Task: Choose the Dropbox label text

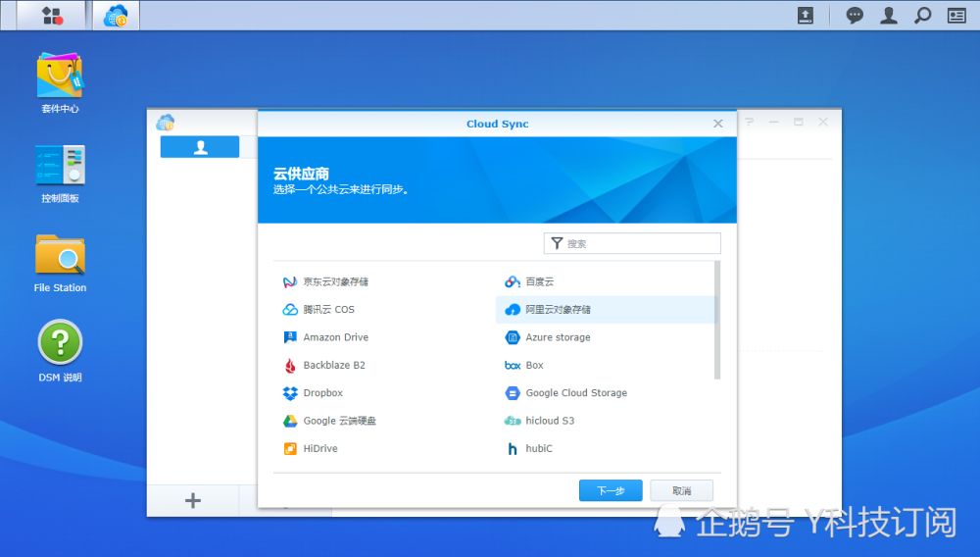Action: 323,393
